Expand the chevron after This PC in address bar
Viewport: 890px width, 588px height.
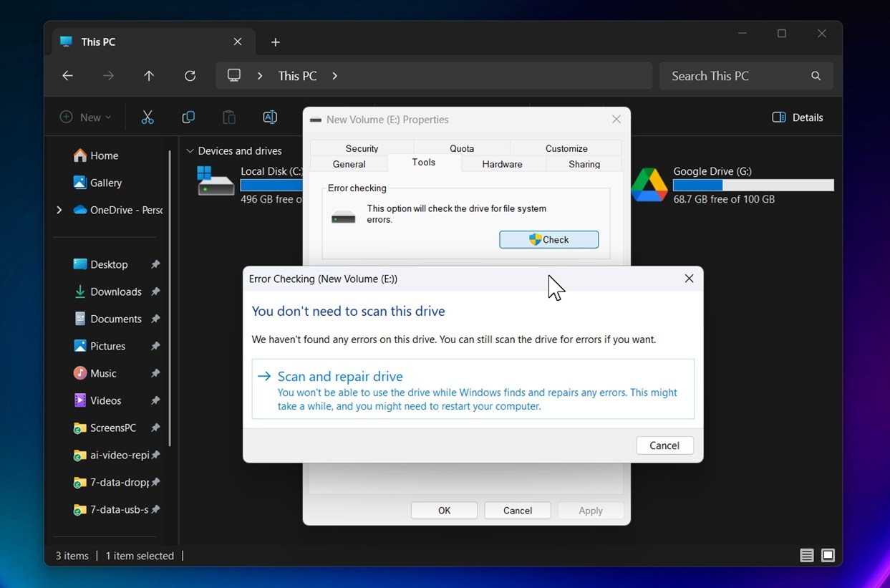(334, 76)
